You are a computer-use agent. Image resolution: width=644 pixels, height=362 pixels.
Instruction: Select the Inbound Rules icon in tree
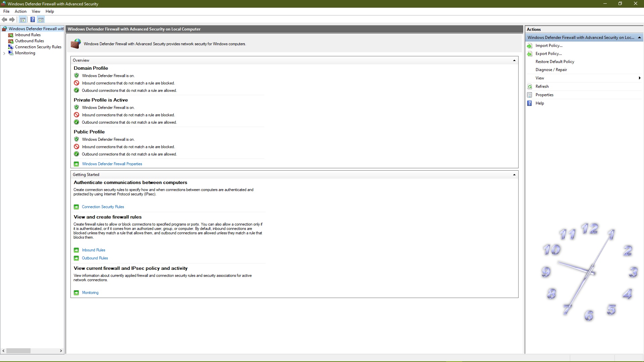click(11, 35)
